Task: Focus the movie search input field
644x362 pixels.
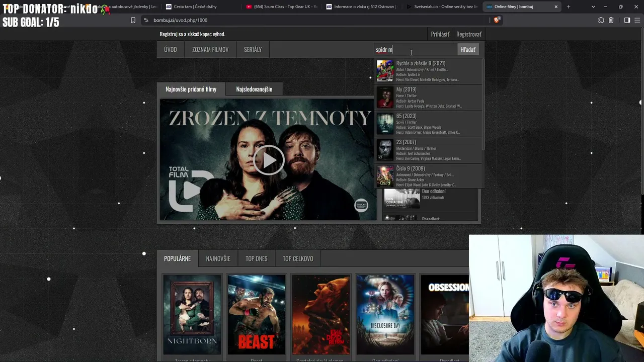Action: [x=415, y=49]
